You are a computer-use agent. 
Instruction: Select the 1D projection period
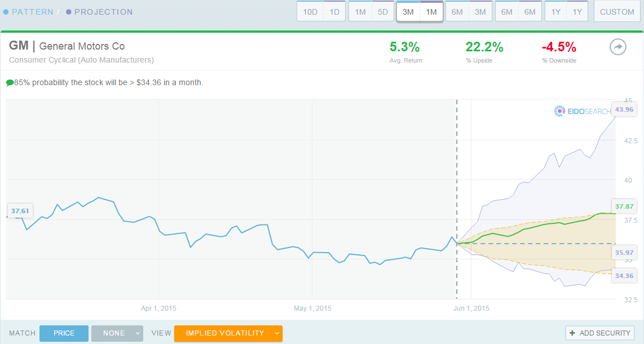click(334, 12)
